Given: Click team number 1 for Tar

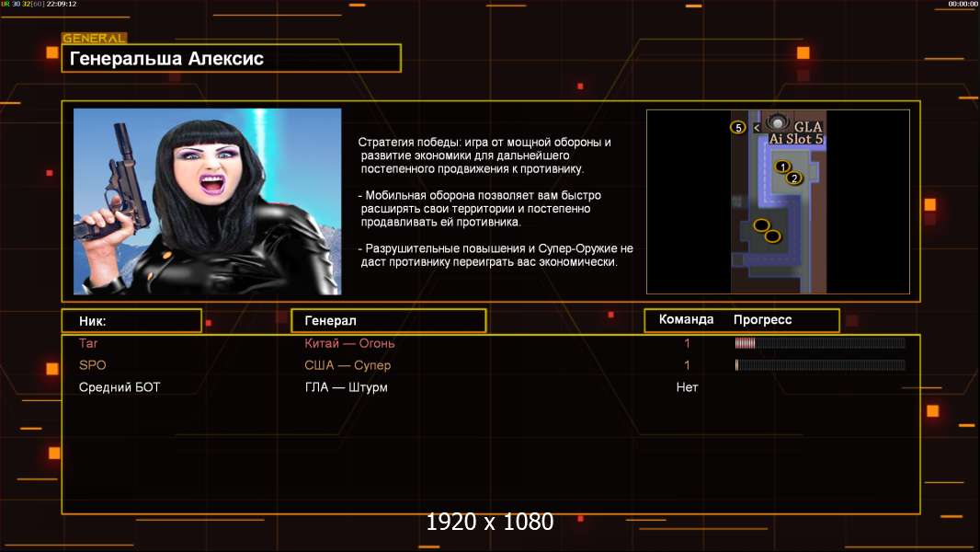Looking at the screenshot, I should tap(687, 343).
